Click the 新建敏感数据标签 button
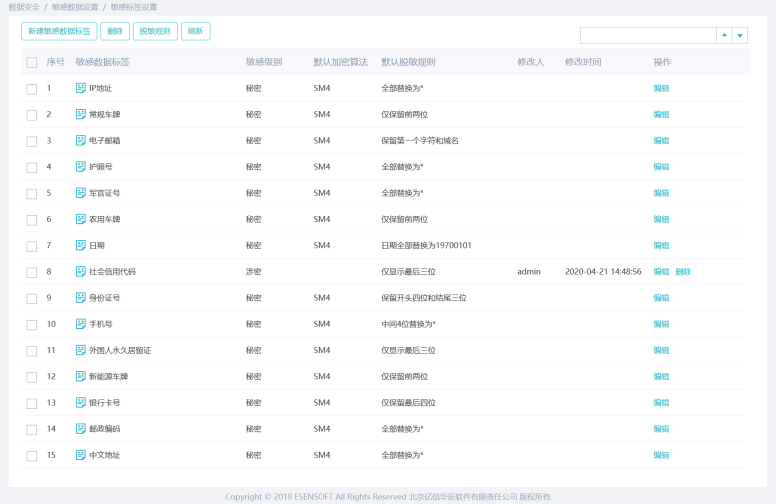 click(x=59, y=31)
